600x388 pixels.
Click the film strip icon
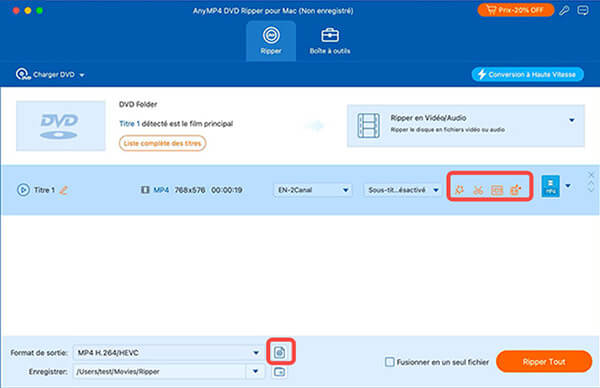point(368,125)
